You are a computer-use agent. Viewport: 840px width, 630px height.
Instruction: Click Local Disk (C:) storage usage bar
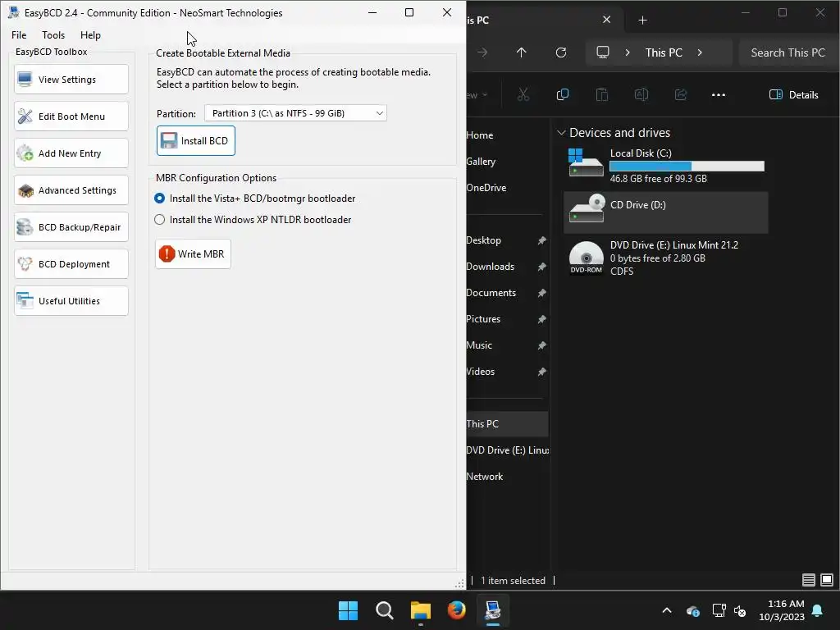point(687,166)
